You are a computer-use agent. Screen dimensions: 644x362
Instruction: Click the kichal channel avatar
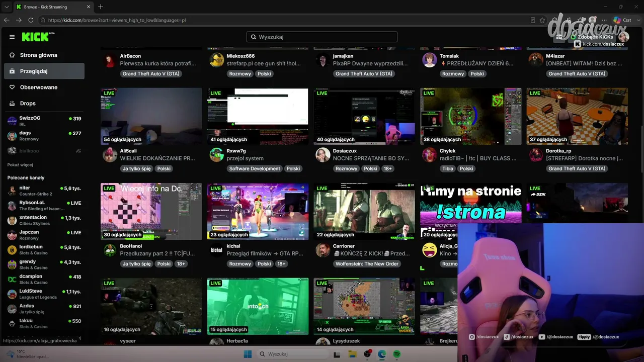[216, 250]
